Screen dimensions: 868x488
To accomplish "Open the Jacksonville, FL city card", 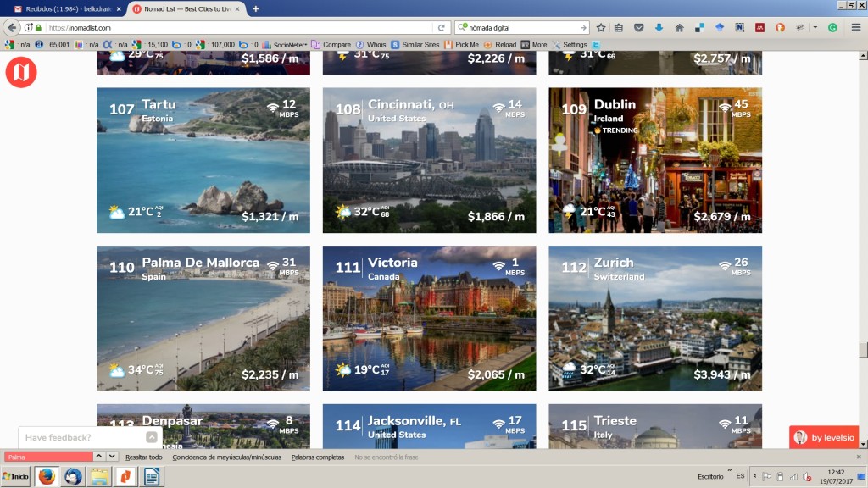I will 429,426.
